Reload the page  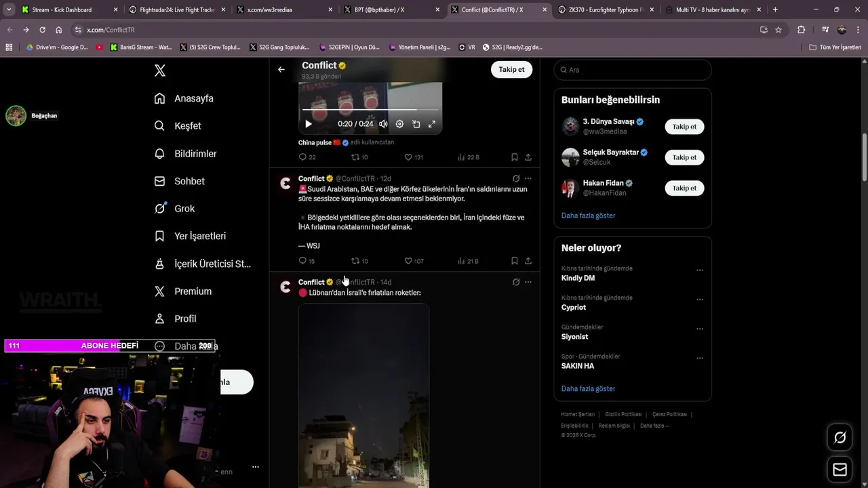click(x=42, y=30)
